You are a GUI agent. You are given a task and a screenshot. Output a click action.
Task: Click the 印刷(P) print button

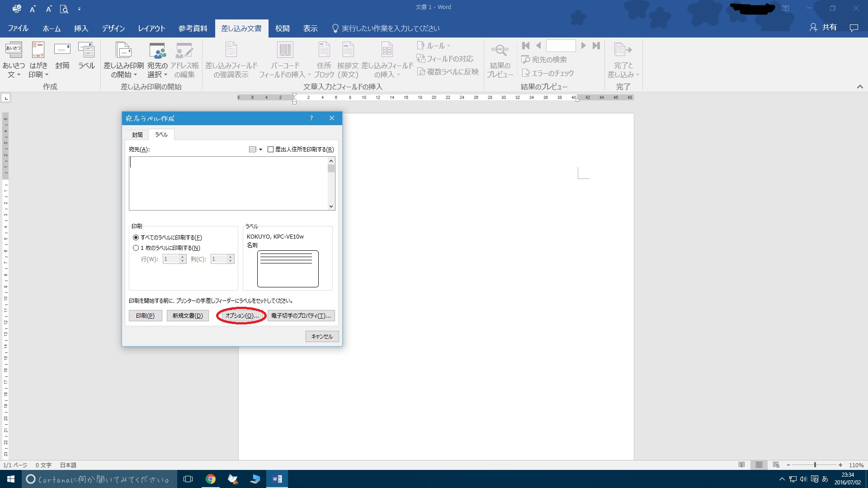145,316
